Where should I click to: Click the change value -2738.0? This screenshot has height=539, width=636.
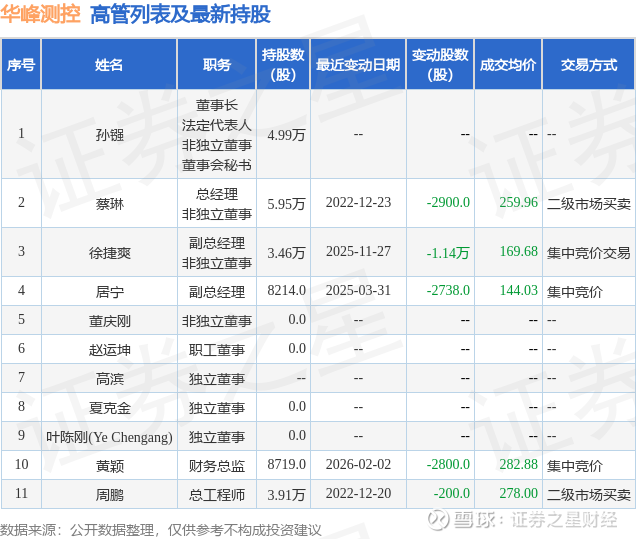point(448,290)
